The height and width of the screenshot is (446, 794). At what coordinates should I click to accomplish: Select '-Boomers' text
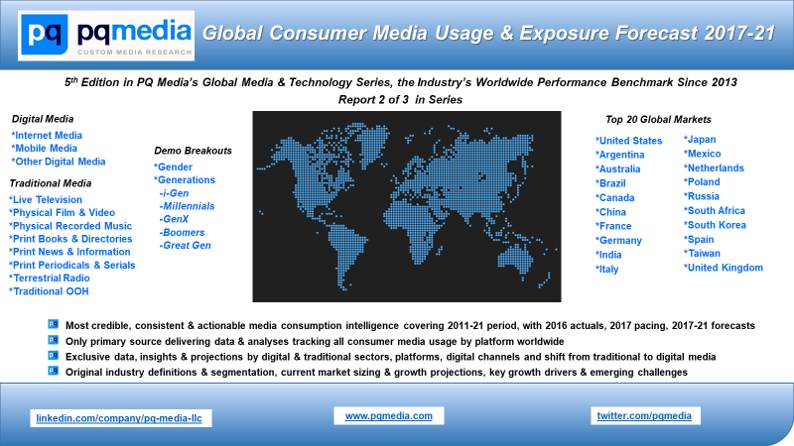pyautogui.click(x=182, y=232)
